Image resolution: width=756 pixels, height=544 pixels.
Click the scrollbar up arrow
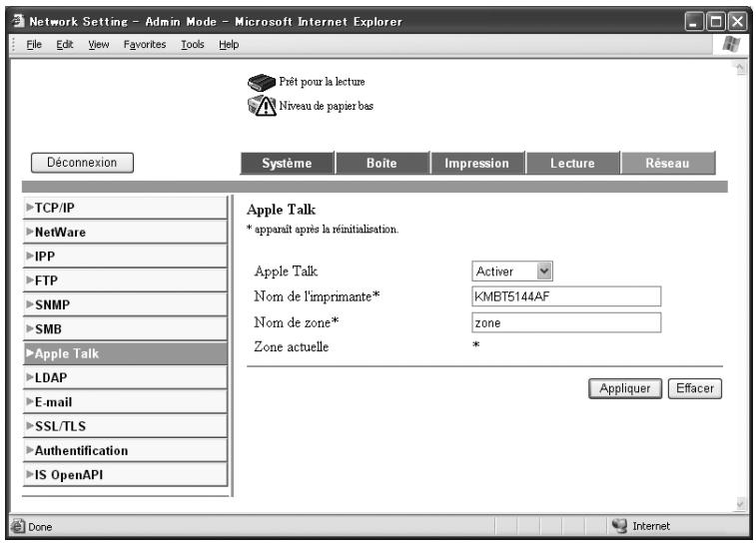coord(740,69)
